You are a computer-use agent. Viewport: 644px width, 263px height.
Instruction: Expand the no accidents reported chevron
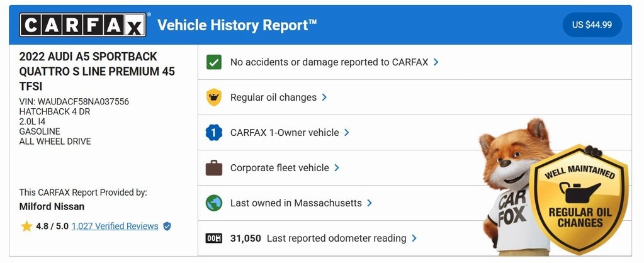436,62
